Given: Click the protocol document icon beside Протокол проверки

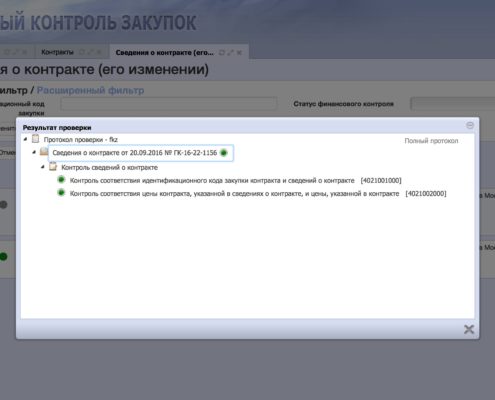Looking at the screenshot, I should [35, 139].
